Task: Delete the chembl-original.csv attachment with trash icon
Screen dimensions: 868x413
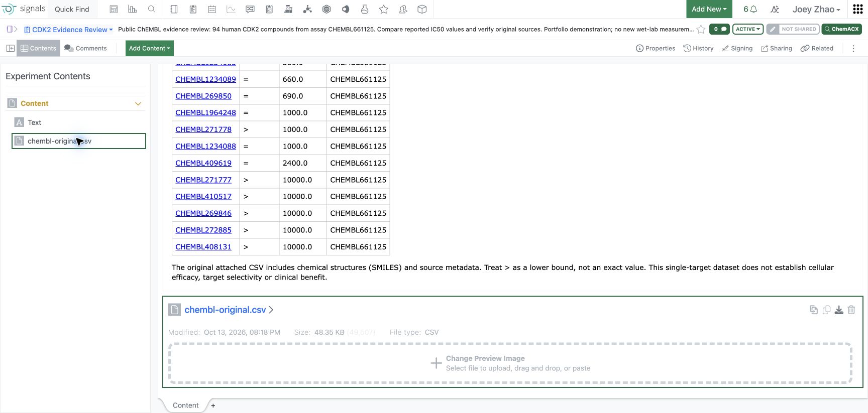Action: pyautogui.click(x=851, y=310)
